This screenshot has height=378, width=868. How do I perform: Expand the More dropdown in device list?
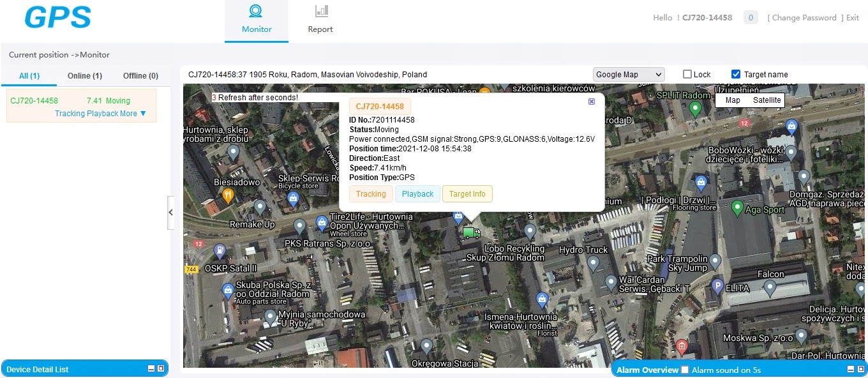(133, 114)
